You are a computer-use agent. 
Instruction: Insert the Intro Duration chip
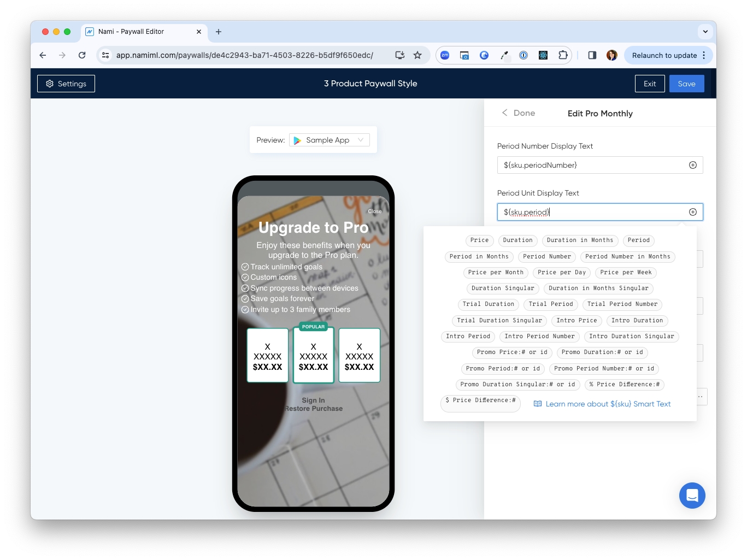coord(637,321)
